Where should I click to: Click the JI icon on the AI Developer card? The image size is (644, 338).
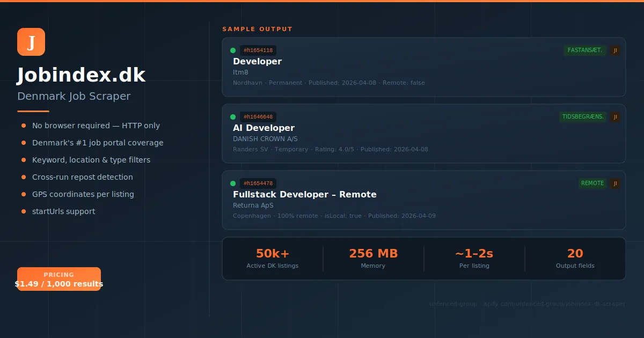point(615,116)
